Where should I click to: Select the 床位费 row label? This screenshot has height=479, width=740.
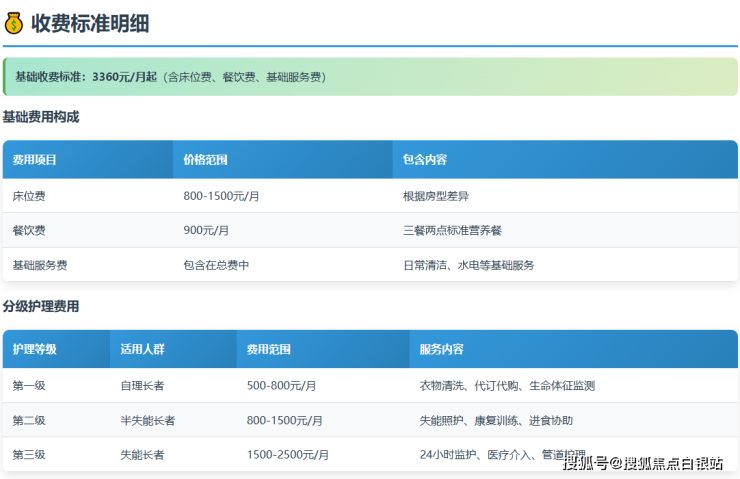pos(29,196)
